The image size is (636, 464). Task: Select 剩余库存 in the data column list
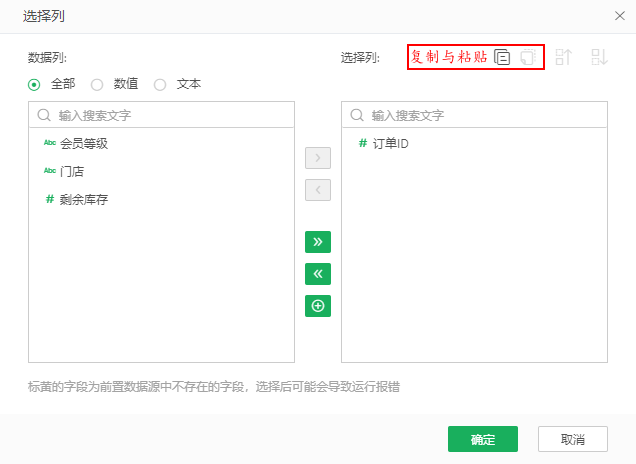[x=84, y=200]
